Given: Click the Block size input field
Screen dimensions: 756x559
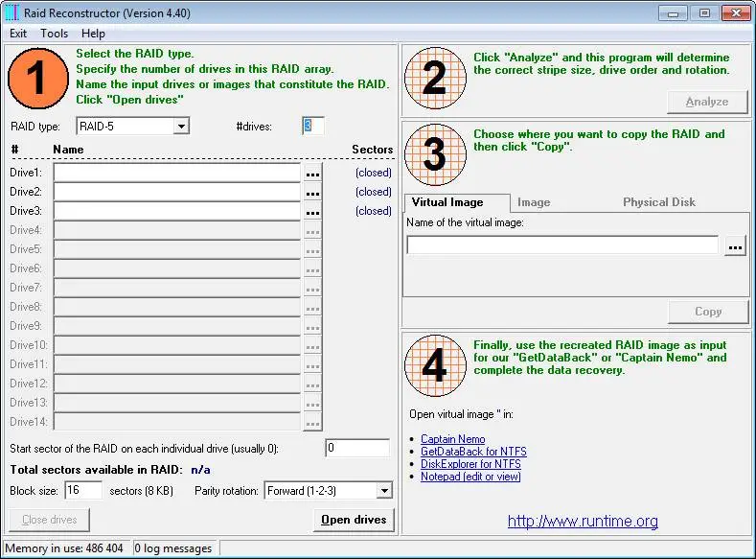Looking at the screenshot, I should (x=83, y=491).
